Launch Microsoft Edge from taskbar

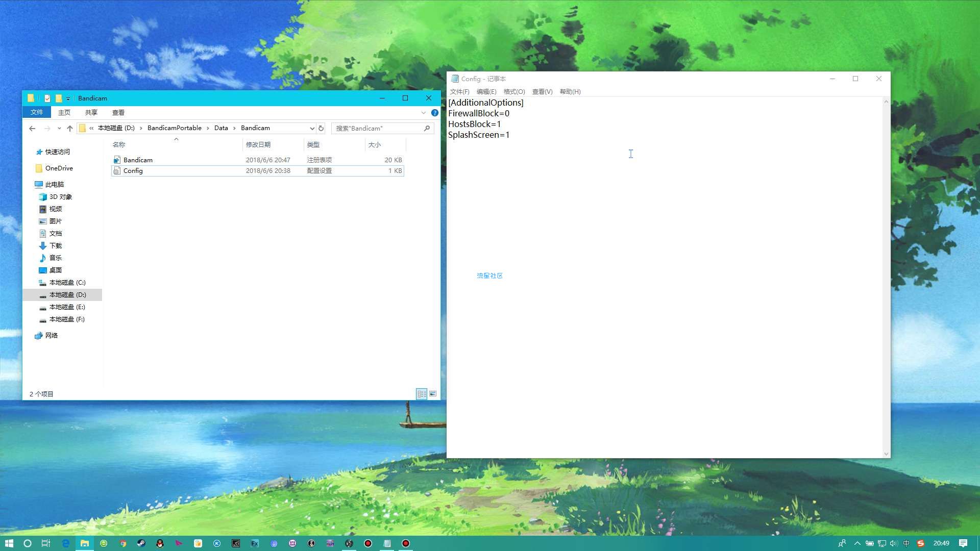pyautogui.click(x=66, y=543)
